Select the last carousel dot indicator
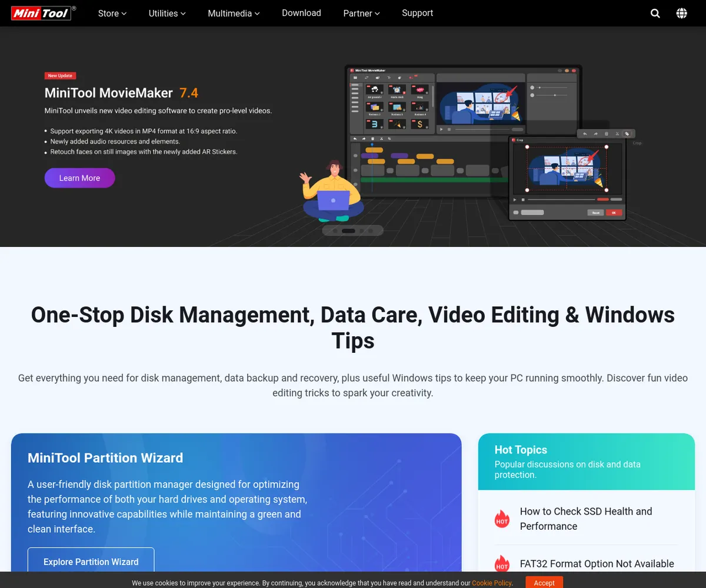This screenshot has height=588, width=706. click(x=372, y=230)
